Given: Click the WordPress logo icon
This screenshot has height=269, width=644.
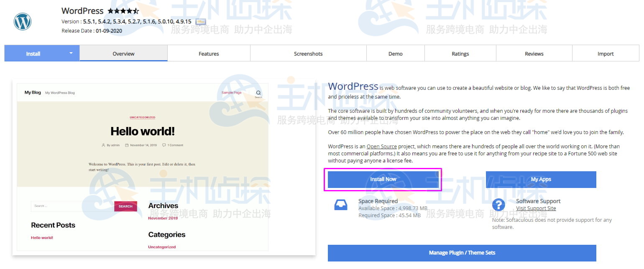Looking at the screenshot, I should [x=22, y=21].
